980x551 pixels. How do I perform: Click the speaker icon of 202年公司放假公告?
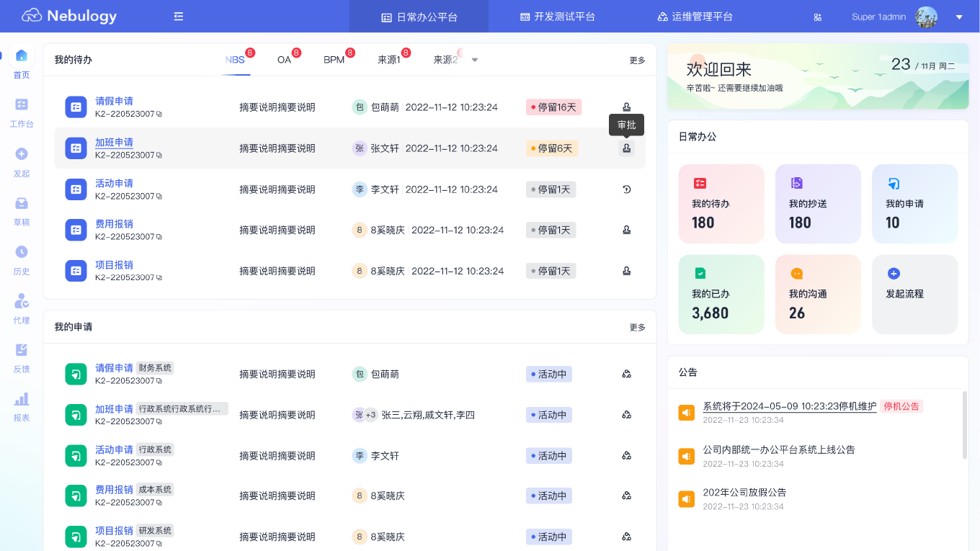[687, 499]
